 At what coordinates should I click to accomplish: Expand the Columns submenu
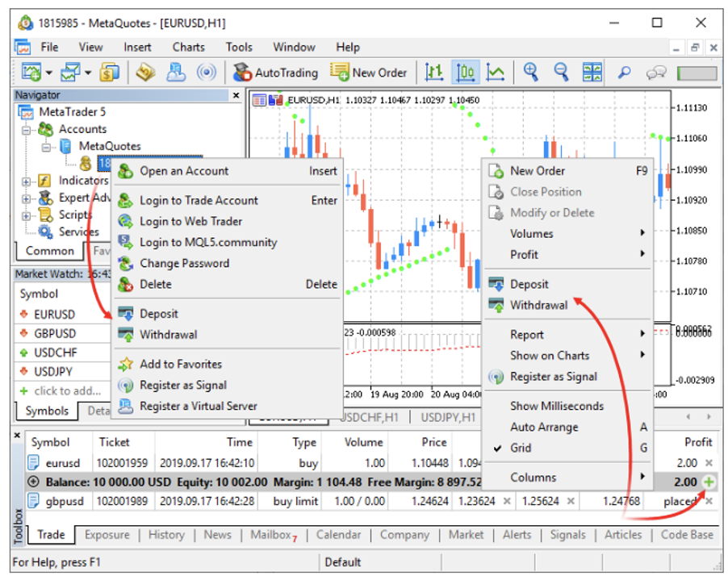tap(567, 477)
